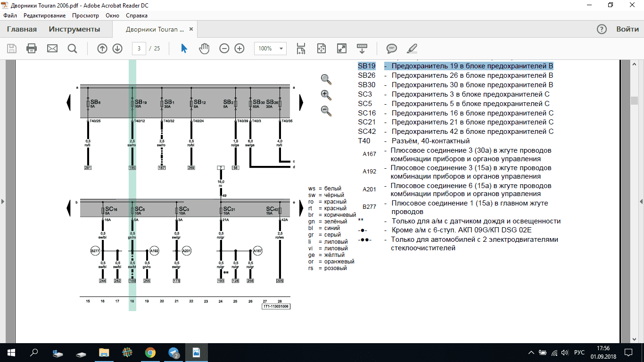
Task: Click reference box 205 in diagram
Action: tap(280, 280)
